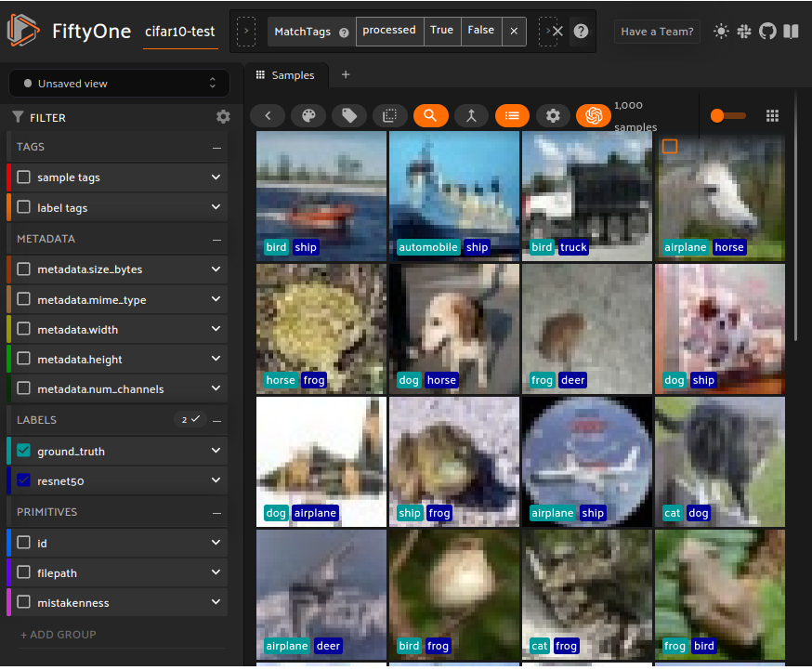
Task: Check the mistakenness field
Action: (24, 601)
